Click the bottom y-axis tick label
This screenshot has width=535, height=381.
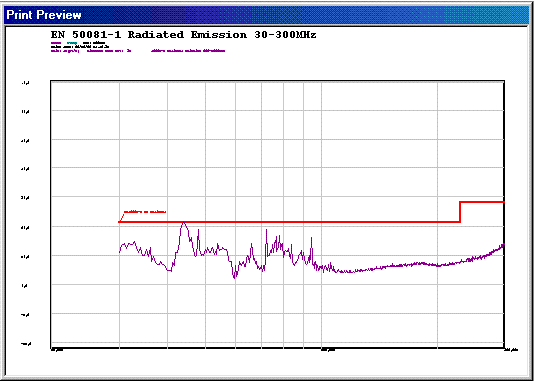click(26, 344)
